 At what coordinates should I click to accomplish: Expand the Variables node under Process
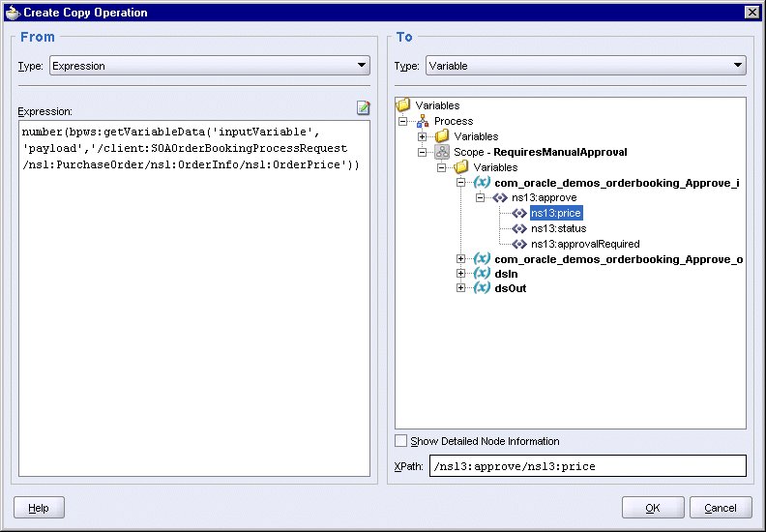pyautogui.click(x=422, y=136)
